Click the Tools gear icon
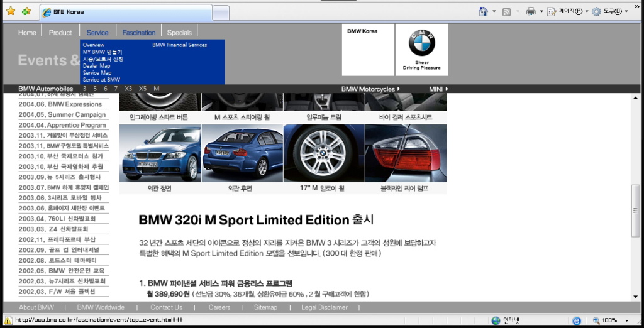Screen dimensions: 644x328 (x=596, y=11)
